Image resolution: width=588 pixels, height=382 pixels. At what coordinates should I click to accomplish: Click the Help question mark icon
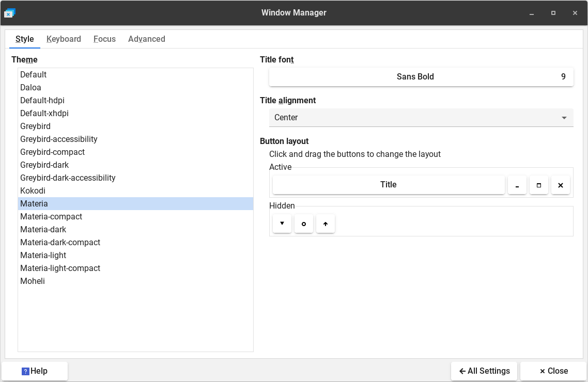pyautogui.click(x=25, y=371)
